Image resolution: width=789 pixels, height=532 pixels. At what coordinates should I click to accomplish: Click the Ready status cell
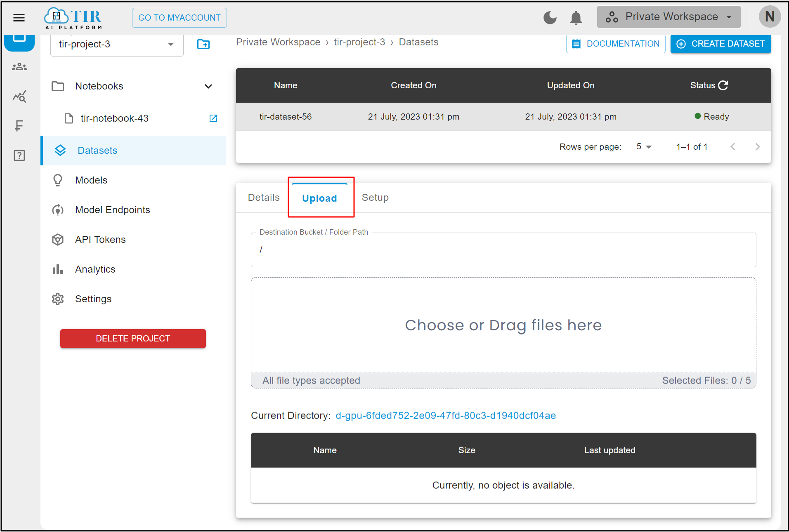pos(712,117)
